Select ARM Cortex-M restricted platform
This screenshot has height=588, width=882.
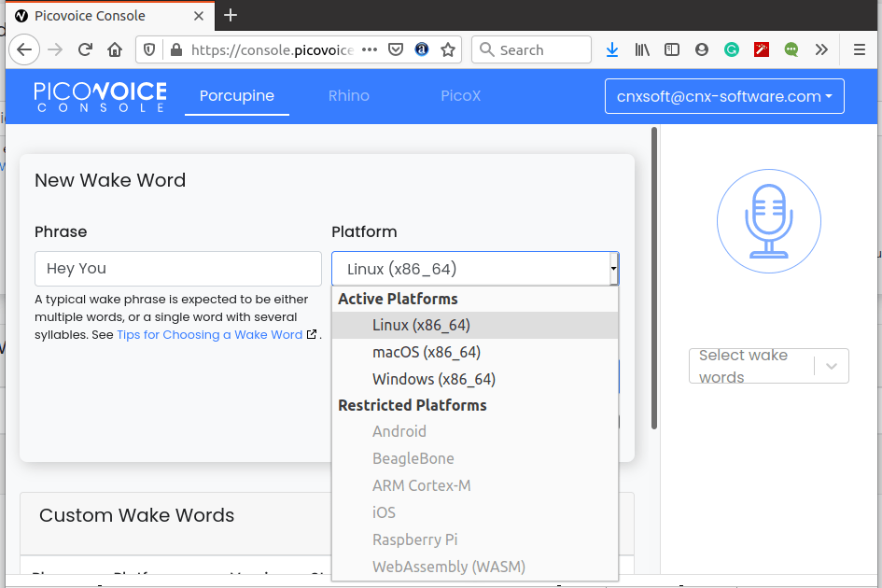click(x=475, y=485)
